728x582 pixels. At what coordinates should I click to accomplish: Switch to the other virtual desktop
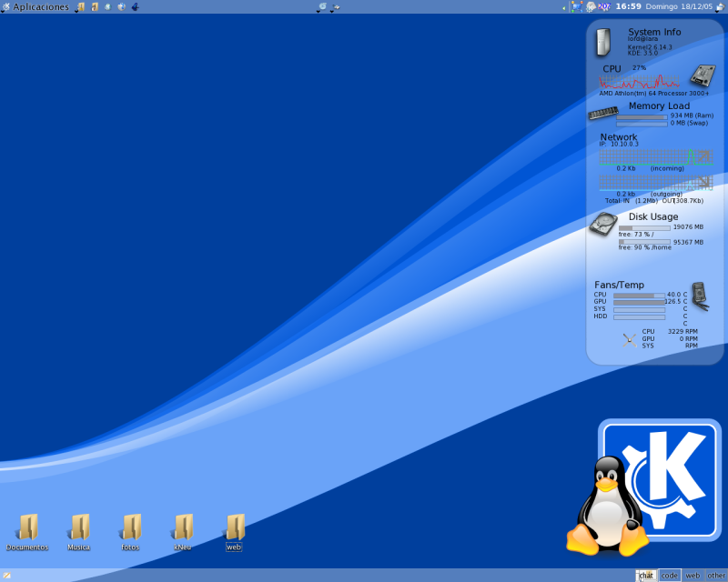click(716, 576)
